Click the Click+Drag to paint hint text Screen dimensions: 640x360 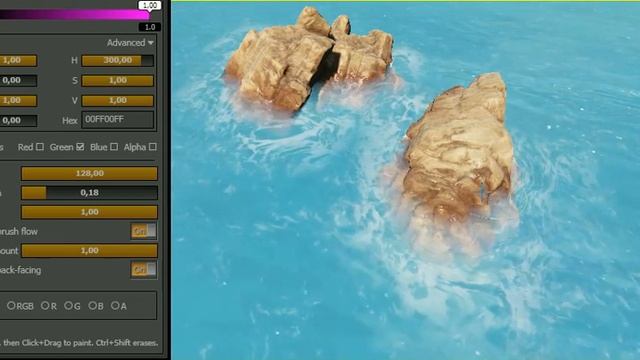(80, 343)
